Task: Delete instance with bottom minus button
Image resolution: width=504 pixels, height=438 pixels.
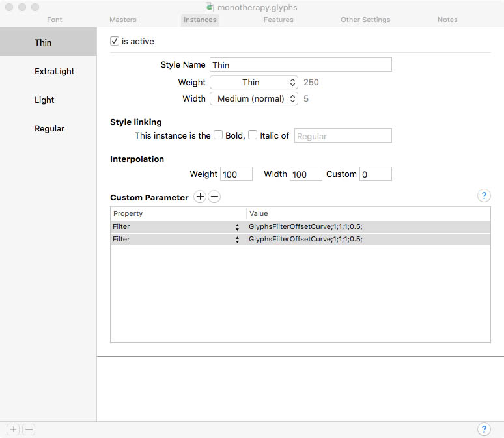Action: 29,430
